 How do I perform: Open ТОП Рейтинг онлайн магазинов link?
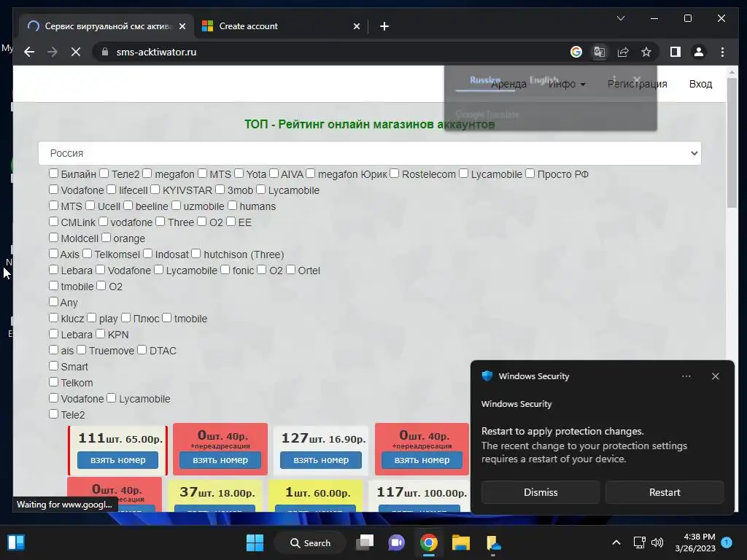pyautogui.click(x=370, y=124)
